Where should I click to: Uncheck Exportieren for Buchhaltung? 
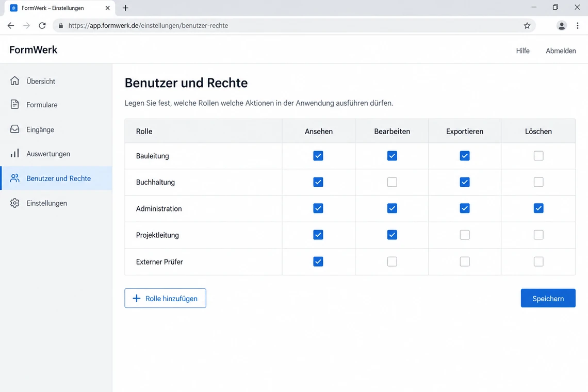tap(465, 182)
